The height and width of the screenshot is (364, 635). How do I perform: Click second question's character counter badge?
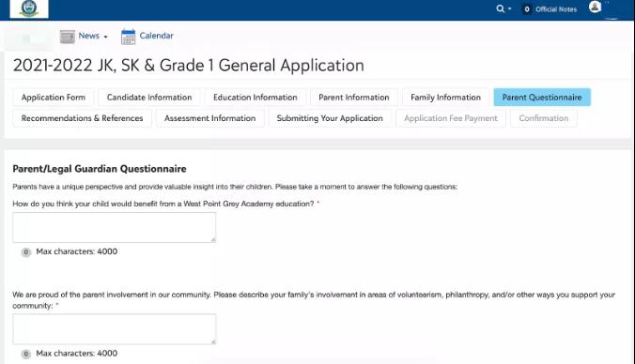pos(26,354)
